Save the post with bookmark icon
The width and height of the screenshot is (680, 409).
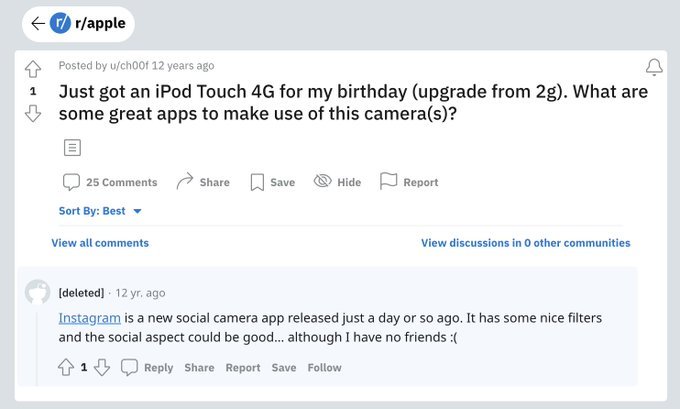pyautogui.click(x=273, y=182)
